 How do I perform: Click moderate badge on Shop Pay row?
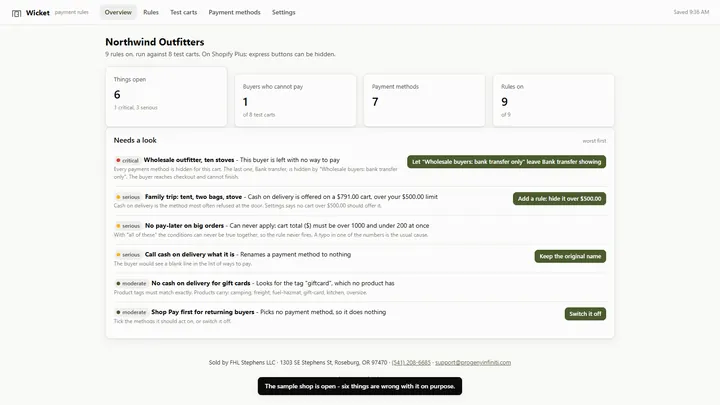pyautogui.click(x=131, y=312)
